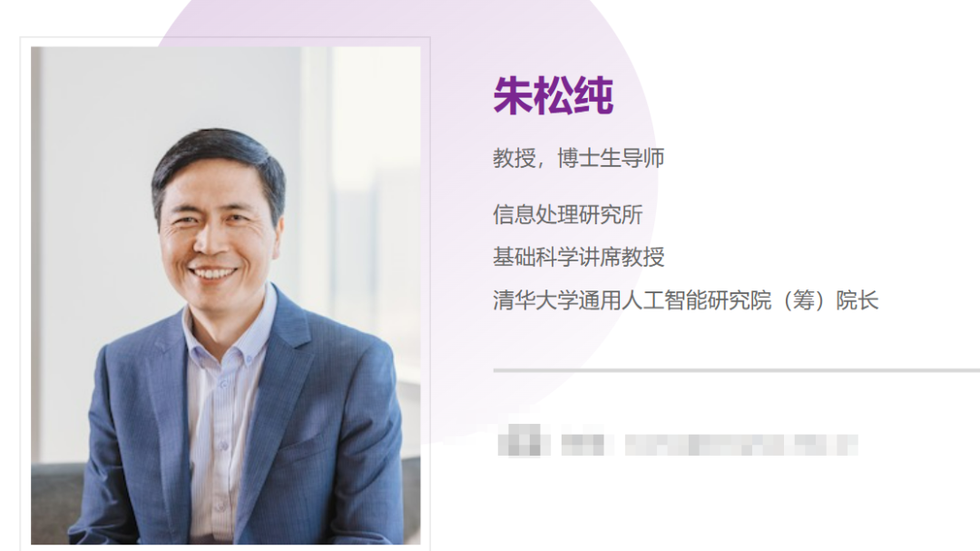Click the 基础科学讲席教授 title line
This screenshot has width=980, height=551.
pos(578,257)
